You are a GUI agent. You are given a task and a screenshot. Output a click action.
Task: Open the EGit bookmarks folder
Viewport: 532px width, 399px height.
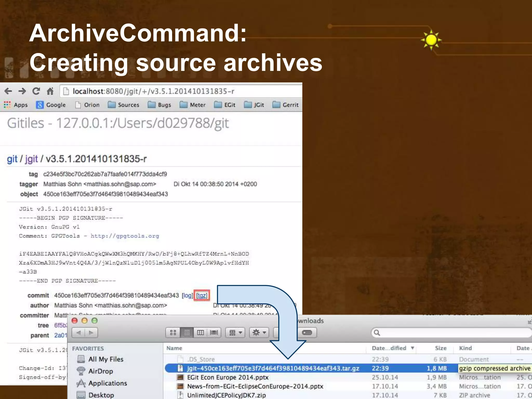tap(225, 105)
